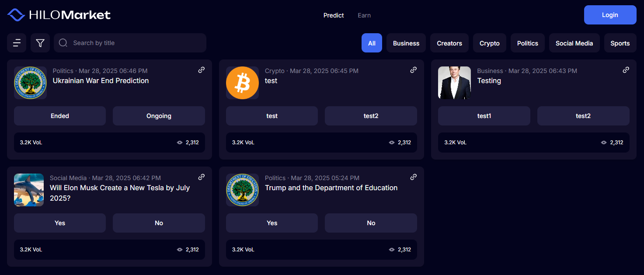
Task: Filter markets by Crypto category
Action: click(489, 43)
